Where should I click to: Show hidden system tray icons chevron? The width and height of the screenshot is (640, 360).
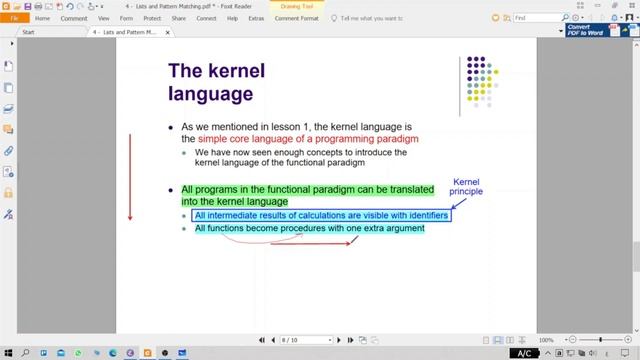[548, 353]
